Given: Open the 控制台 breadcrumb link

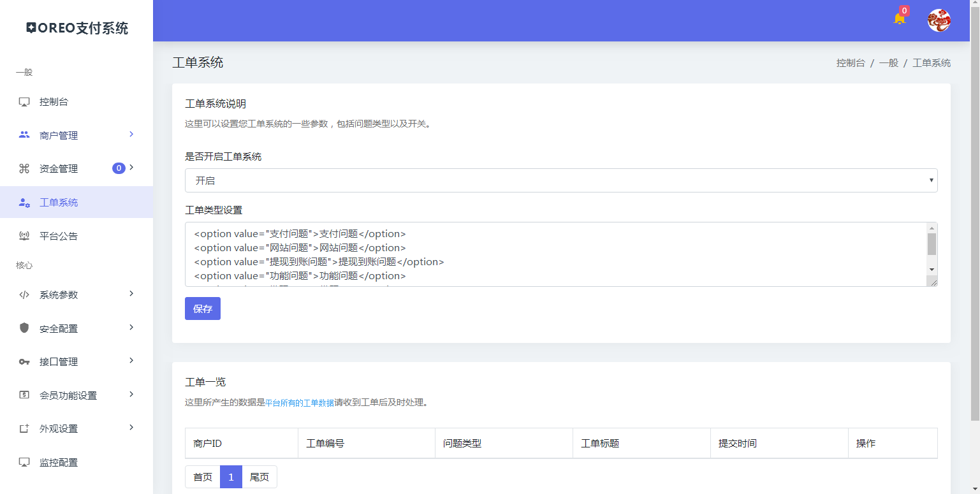Looking at the screenshot, I should click(851, 62).
